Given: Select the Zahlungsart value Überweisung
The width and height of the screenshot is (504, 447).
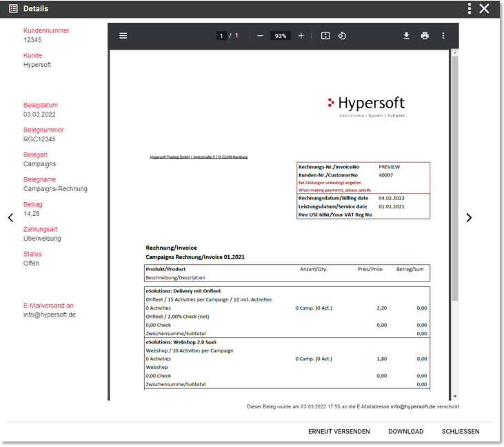Looking at the screenshot, I should pyautogui.click(x=42, y=238).
